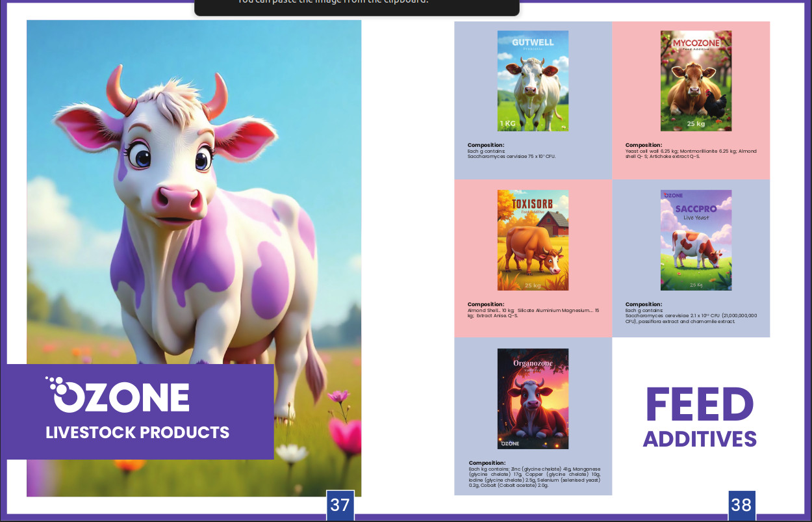Click the 'Yeast cell wall 6.25 kg' text

tap(652, 151)
